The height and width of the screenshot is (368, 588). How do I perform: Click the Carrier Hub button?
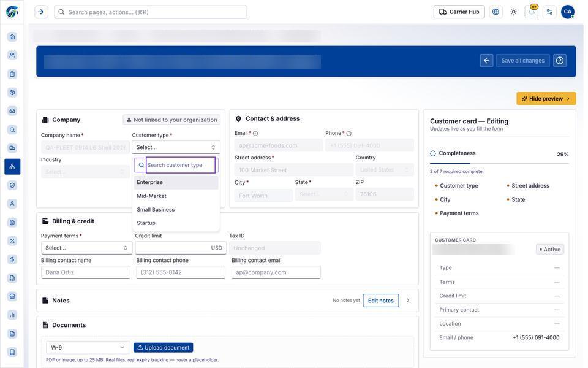point(459,12)
